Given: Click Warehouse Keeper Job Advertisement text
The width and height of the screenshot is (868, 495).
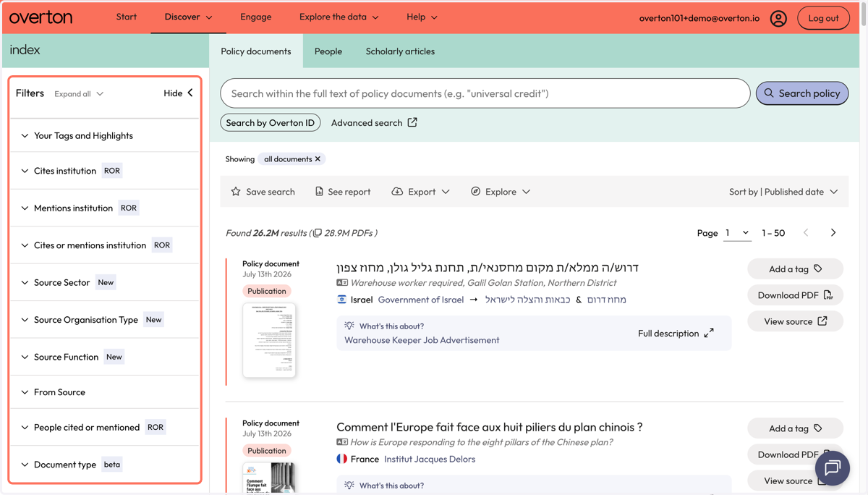Looking at the screenshot, I should pyautogui.click(x=422, y=340).
